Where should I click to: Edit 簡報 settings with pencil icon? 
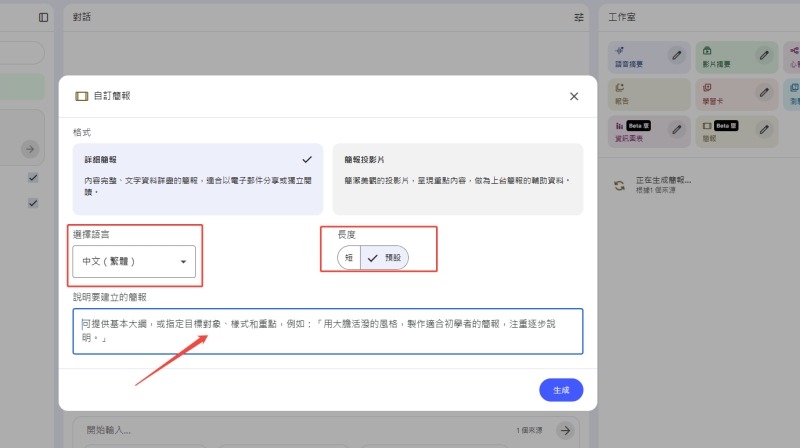[x=764, y=130]
